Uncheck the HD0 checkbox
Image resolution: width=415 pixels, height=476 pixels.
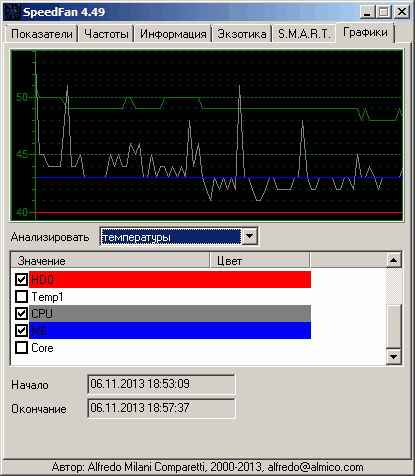point(21,279)
